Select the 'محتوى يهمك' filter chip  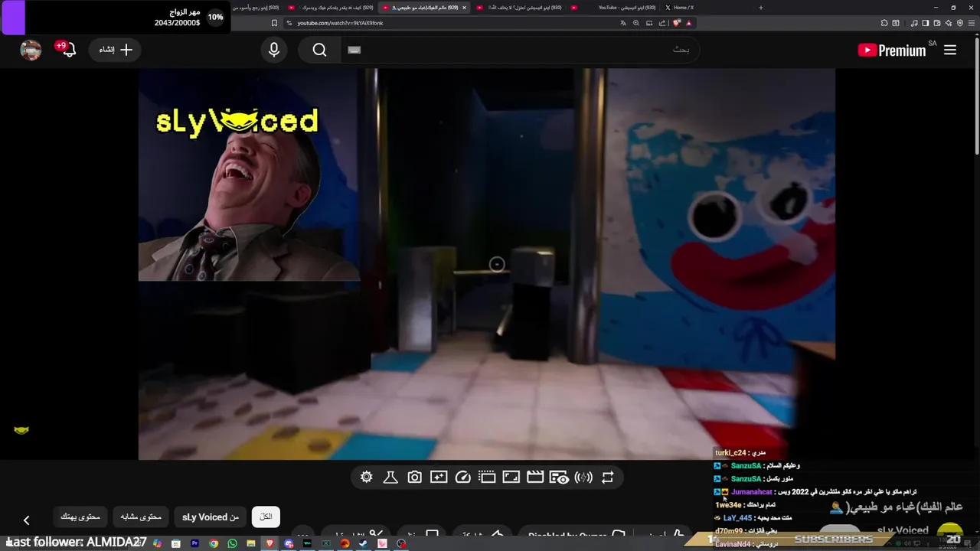[80, 517]
